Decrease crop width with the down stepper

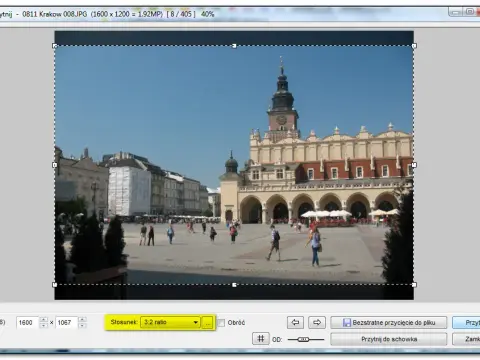(x=43, y=326)
